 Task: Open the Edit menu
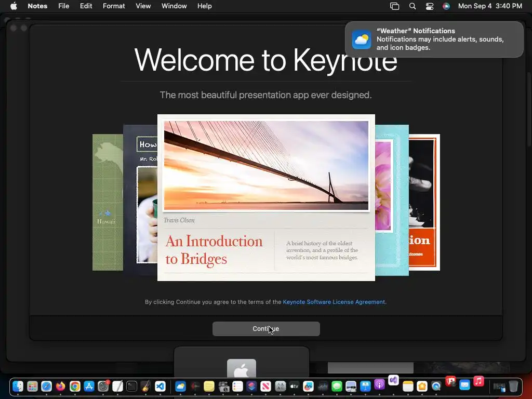86,6
